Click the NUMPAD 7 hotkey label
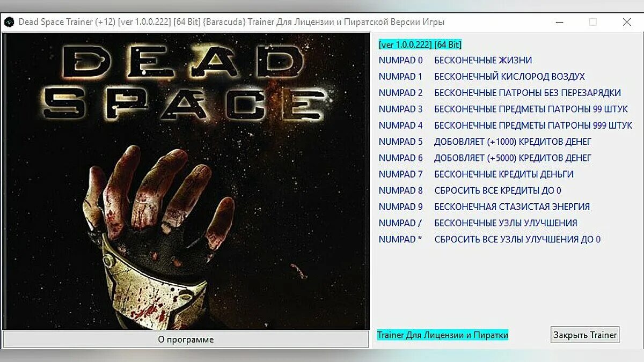The height and width of the screenshot is (362, 644). tap(401, 174)
